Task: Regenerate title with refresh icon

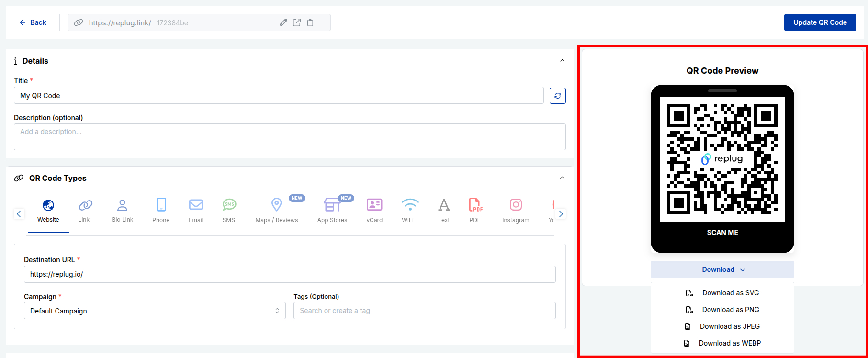Action: coord(557,96)
